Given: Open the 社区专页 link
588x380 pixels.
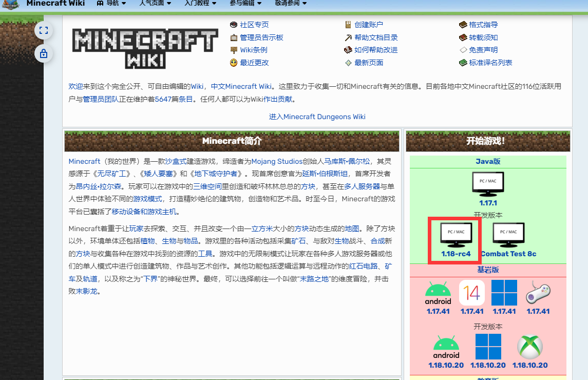Looking at the screenshot, I should [254, 25].
